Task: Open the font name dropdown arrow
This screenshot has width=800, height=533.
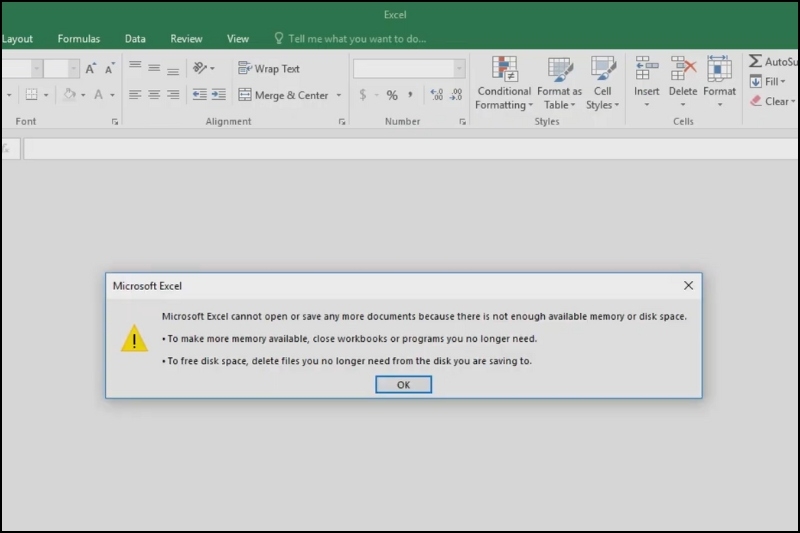Action: 36,68
